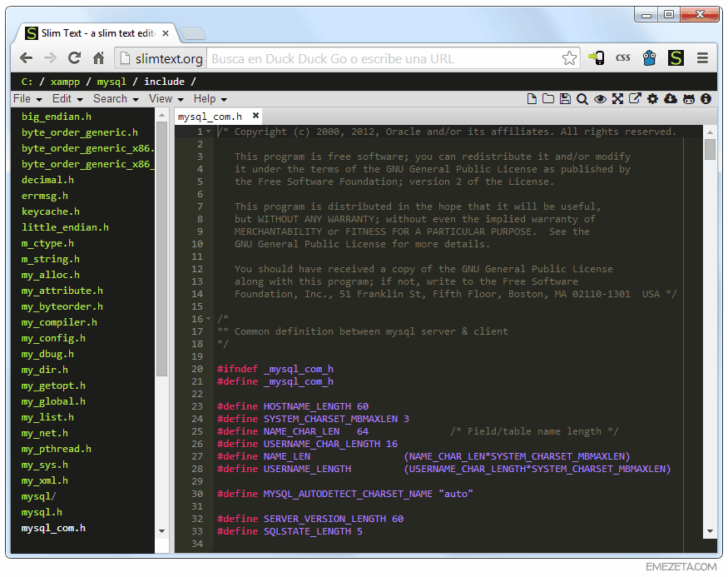
Task: Click the editor vertical scrollbar thumb
Action: point(710,149)
